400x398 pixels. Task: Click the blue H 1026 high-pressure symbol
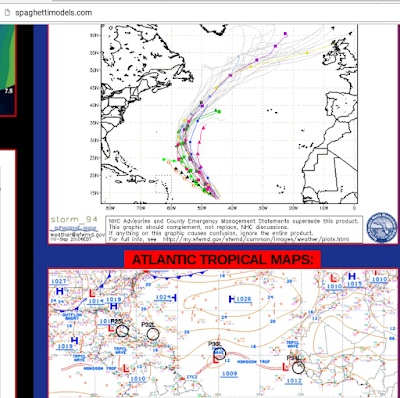(232, 299)
